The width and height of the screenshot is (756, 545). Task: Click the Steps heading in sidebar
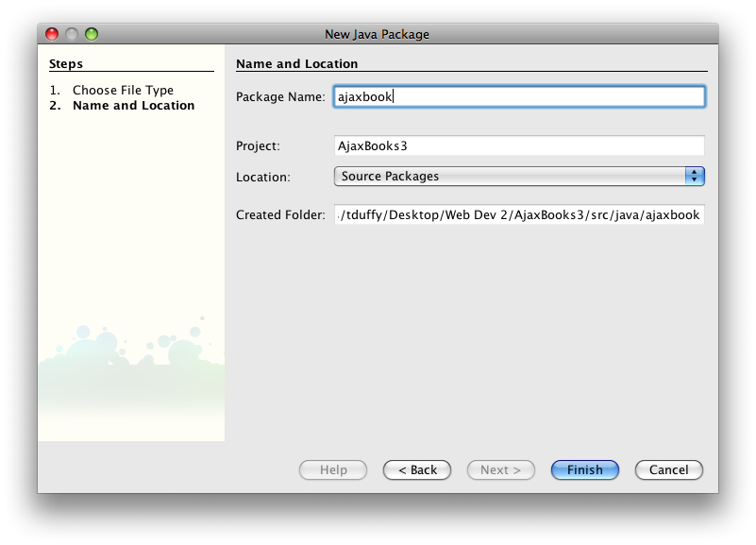coord(66,63)
